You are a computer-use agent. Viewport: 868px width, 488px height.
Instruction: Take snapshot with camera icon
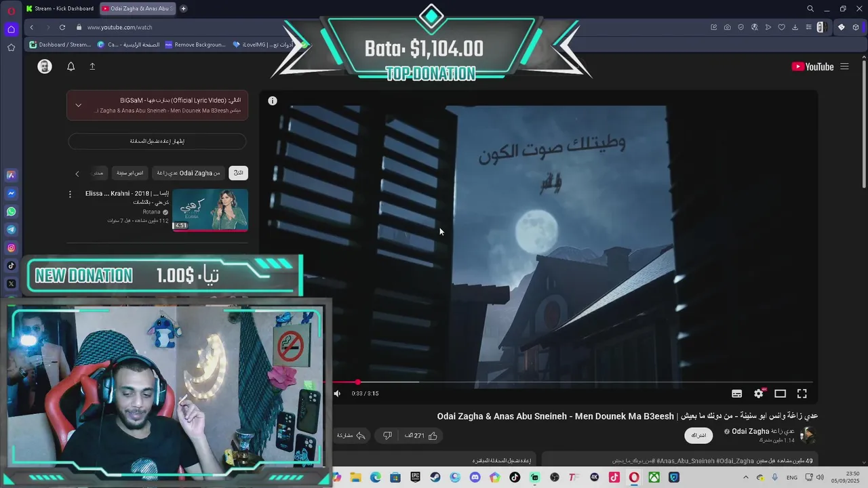tap(727, 27)
